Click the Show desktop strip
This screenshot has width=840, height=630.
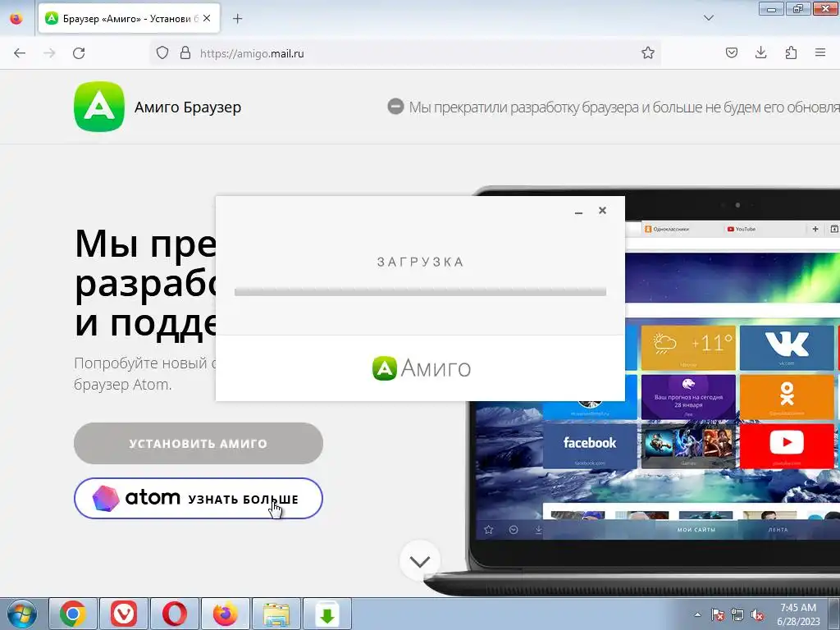(834, 614)
